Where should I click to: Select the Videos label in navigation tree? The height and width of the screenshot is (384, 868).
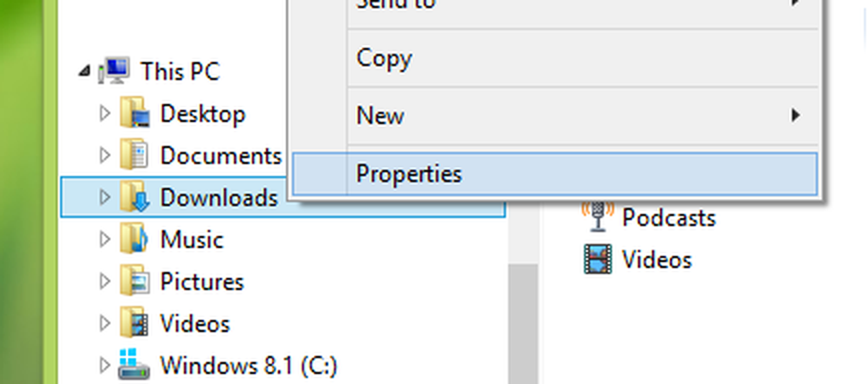coord(194,323)
